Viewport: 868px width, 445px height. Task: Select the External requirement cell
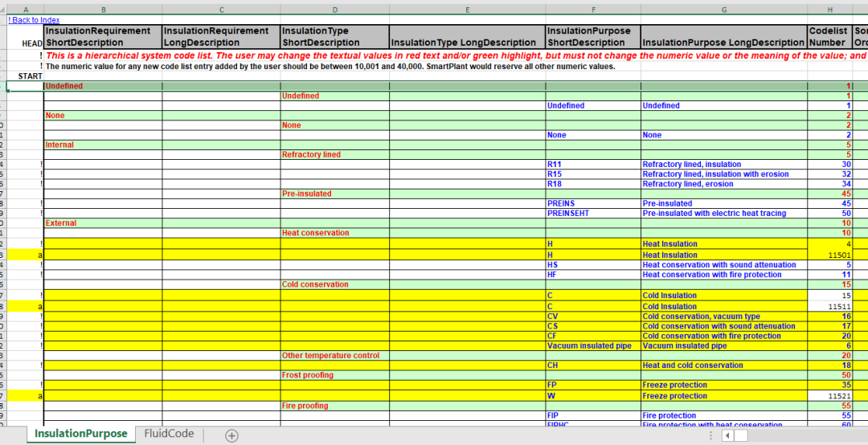103,223
